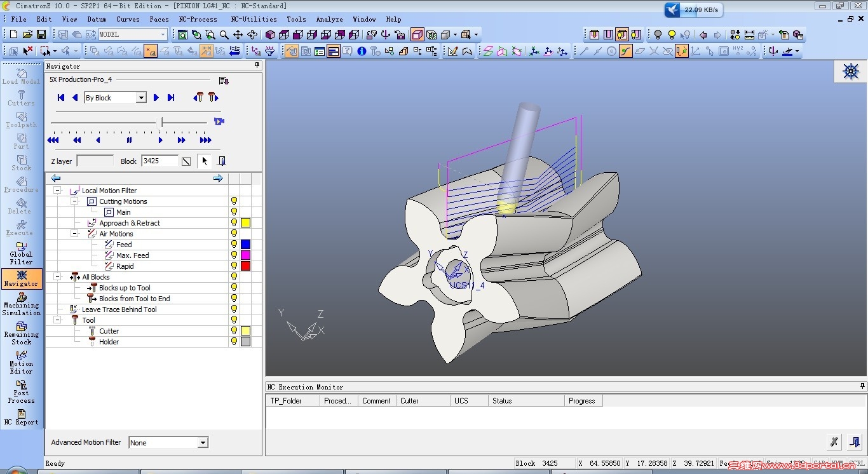This screenshot has height=474, width=868.
Task: Toggle visibility bulb for Max. Feed
Action: point(234,255)
